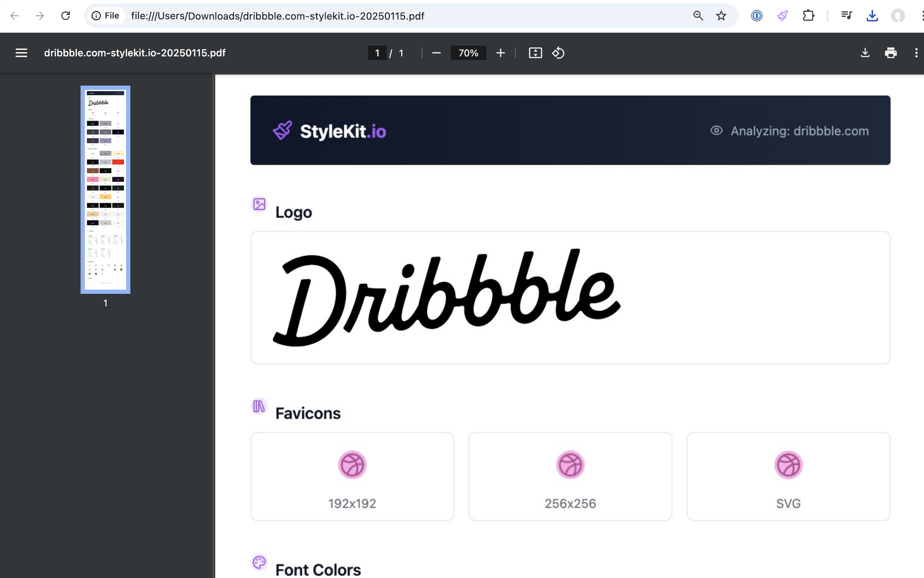
Task: Download the PDF from viewer toolbar
Action: [865, 53]
